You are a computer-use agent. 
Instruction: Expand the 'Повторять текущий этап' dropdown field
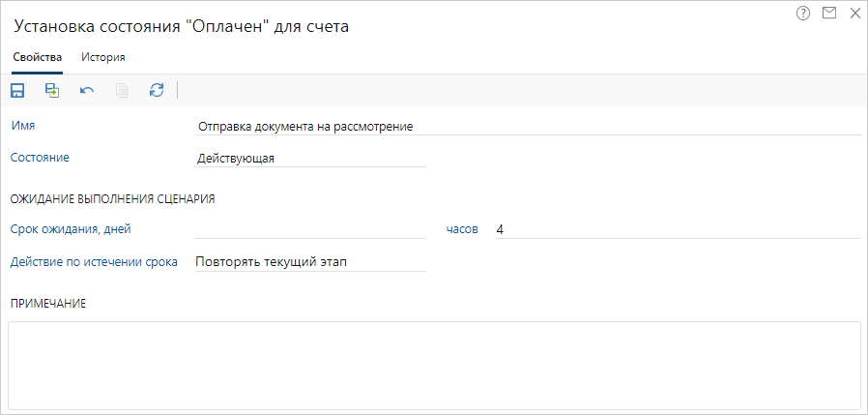click(x=309, y=262)
